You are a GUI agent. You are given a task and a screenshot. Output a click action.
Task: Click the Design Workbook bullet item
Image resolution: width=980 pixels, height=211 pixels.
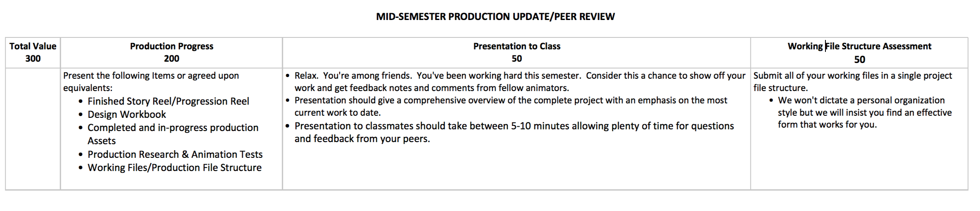coord(127,114)
